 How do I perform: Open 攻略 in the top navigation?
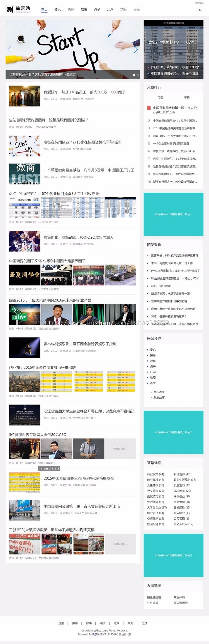(123, 9)
